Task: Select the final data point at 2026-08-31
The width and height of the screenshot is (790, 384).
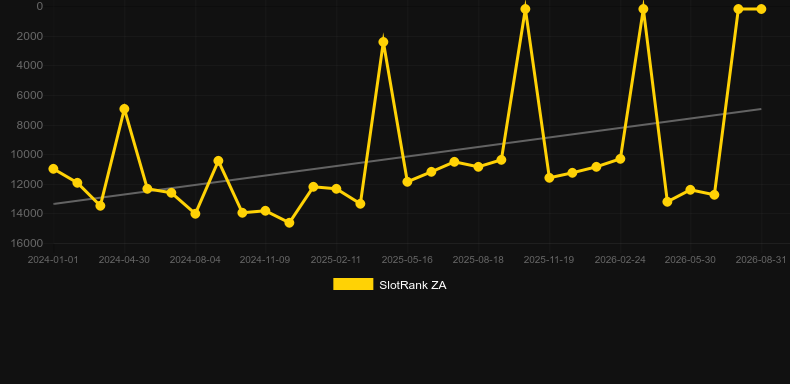Action: point(761,9)
